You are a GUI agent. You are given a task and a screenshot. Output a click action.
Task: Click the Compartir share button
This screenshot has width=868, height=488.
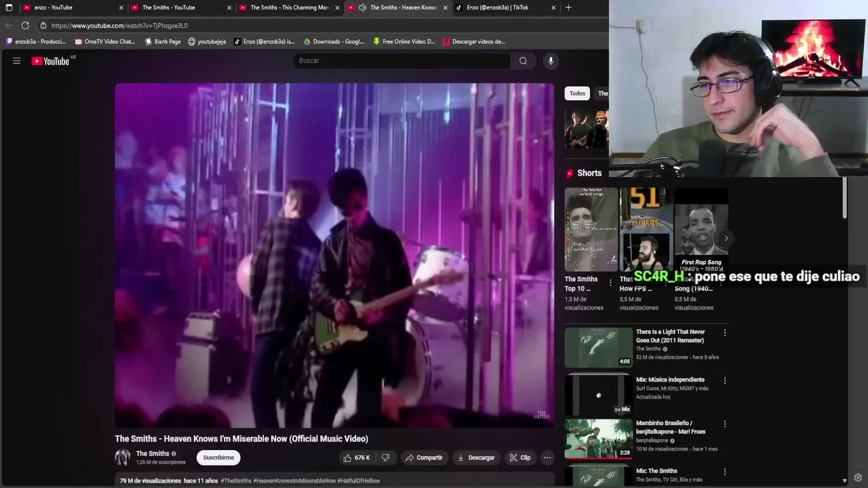click(x=424, y=457)
